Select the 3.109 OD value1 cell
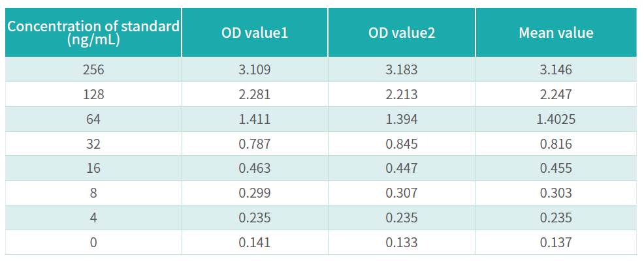This screenshot has width=644, height=270. pyautogui.click(x=255, y=70)
